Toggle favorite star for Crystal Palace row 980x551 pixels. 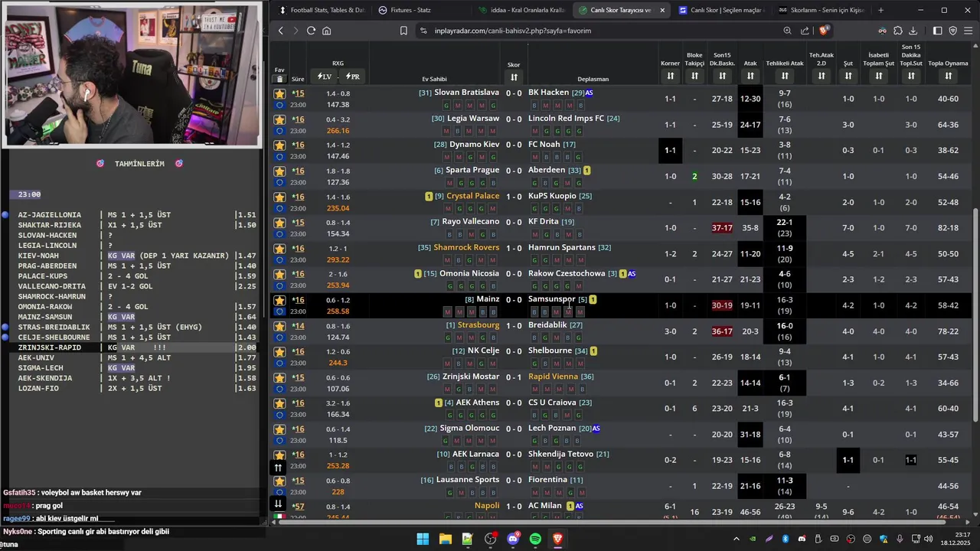tap(279, 197)
